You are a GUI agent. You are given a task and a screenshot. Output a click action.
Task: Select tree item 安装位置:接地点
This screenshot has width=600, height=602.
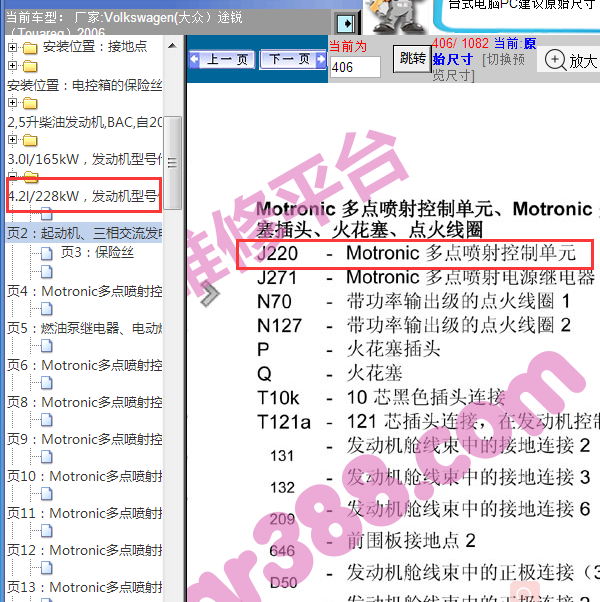click(x=95, y=46)
